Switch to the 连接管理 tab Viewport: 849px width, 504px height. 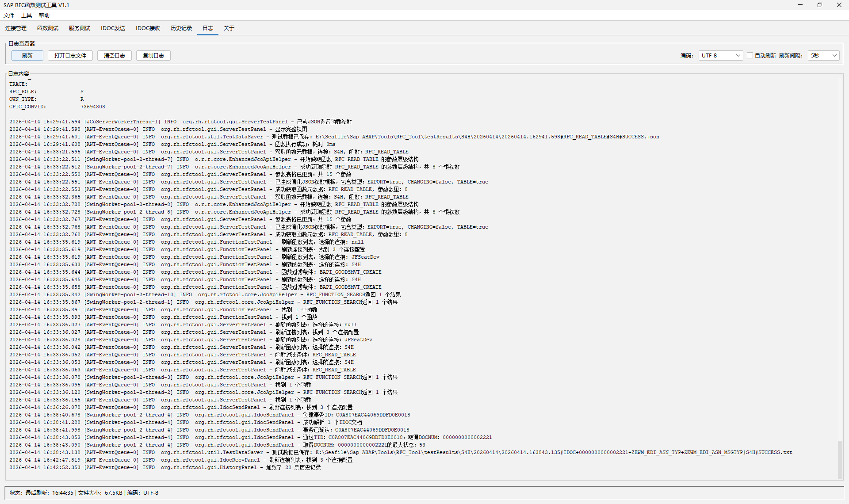(x=16, y=28)
